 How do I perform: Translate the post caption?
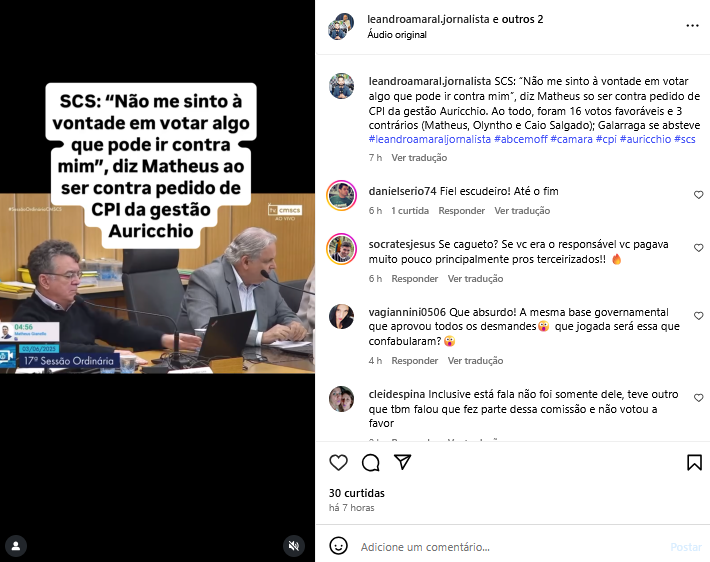tap(419, 158)
